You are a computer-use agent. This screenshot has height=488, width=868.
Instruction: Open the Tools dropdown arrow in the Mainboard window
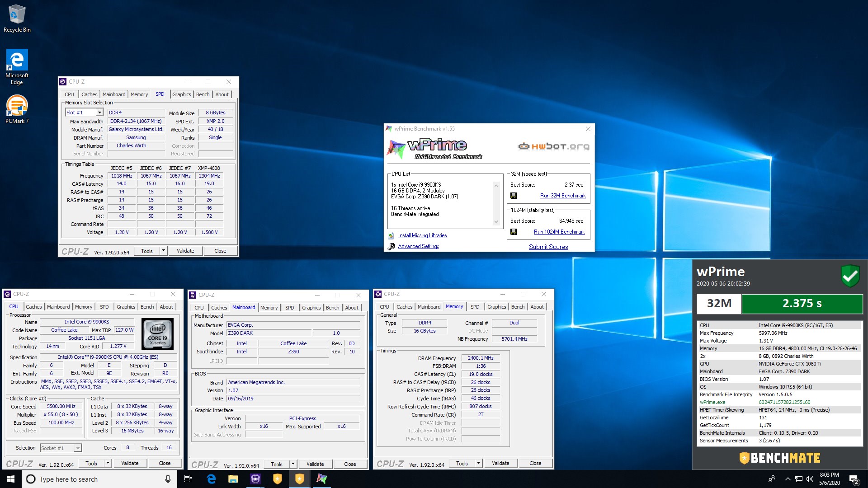point(293,464)
